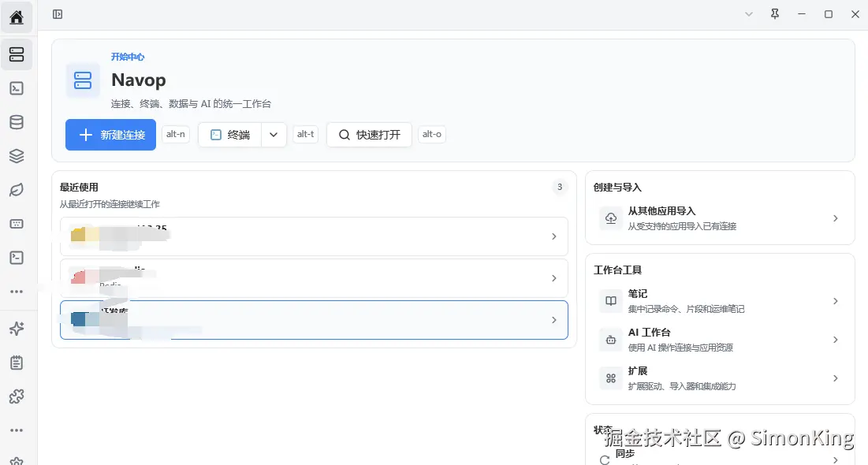Open the 笔记 workbench tool
868x465 pixels.
721,301
